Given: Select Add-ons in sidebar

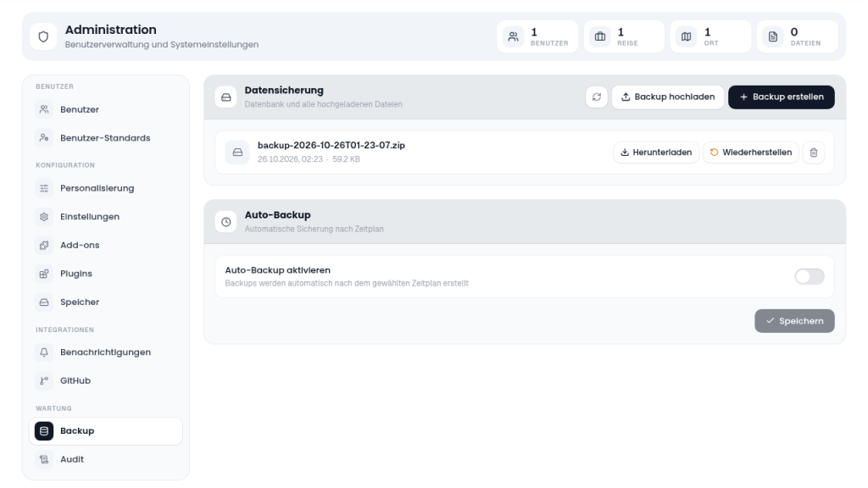Looking at the screenshot, I should tap(106, 245).
